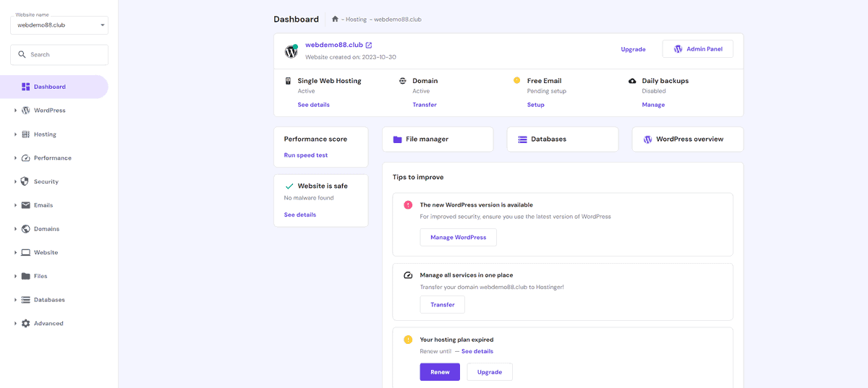Image resolution: width=868 pixels, height=388 pixels.
Task: Click the Upgrade link next to Admin Panel
Action: click(633, 49)
